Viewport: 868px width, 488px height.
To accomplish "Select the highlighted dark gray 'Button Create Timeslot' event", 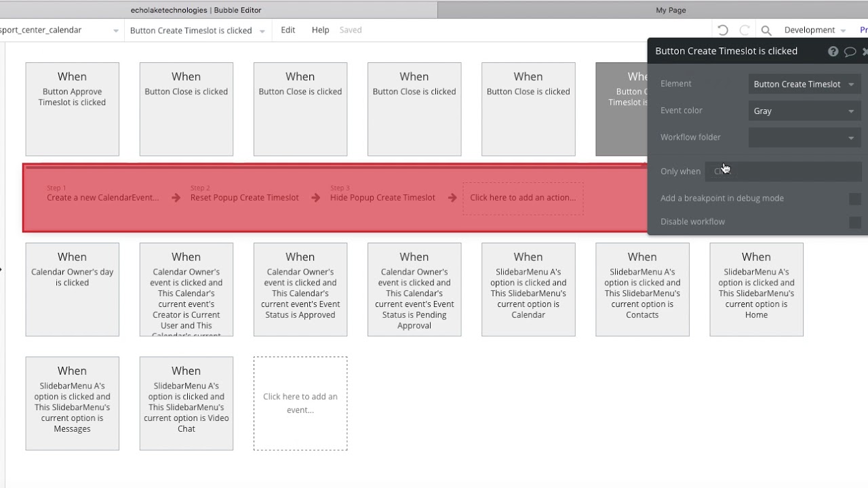I will click(621, 109).
